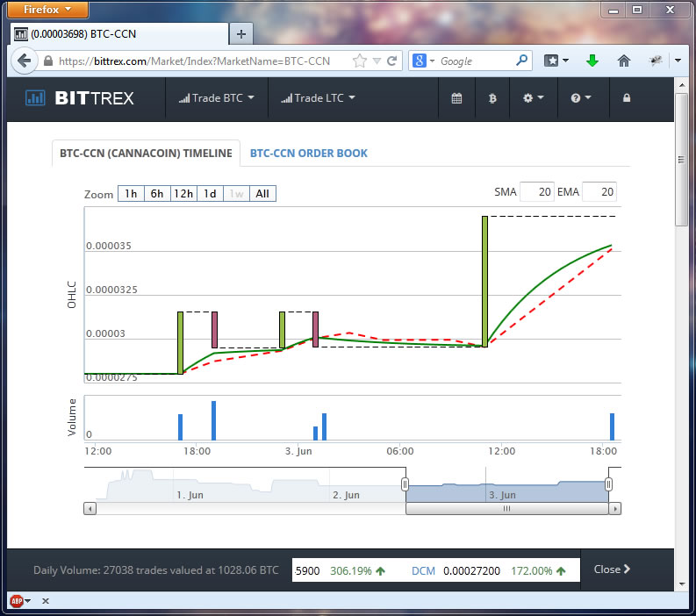Bookmark page with the star icon
The image size is (696, 616).
(360, 61)
